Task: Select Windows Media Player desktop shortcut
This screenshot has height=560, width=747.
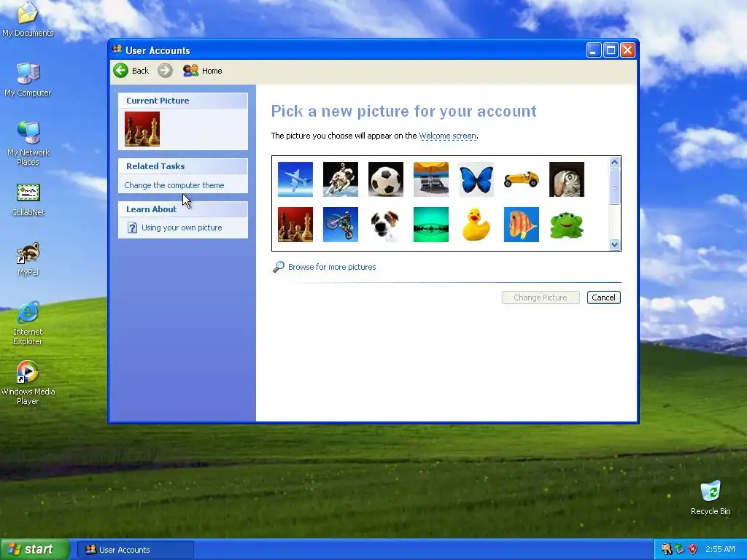Action: tap(28, 383)
